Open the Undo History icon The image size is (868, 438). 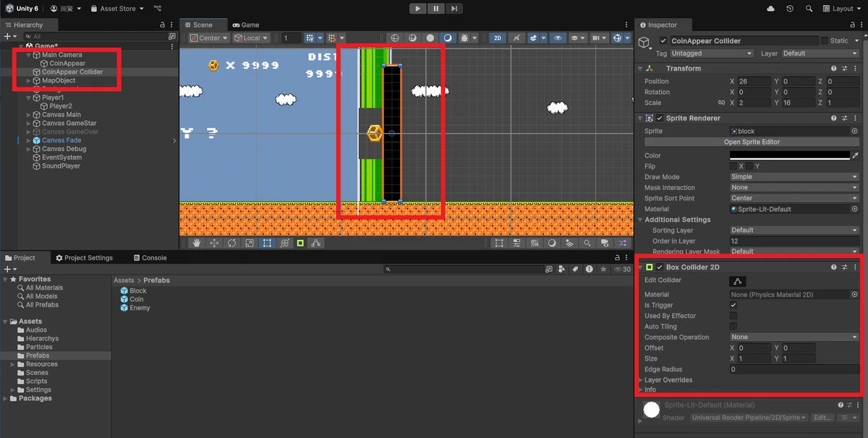790,9
